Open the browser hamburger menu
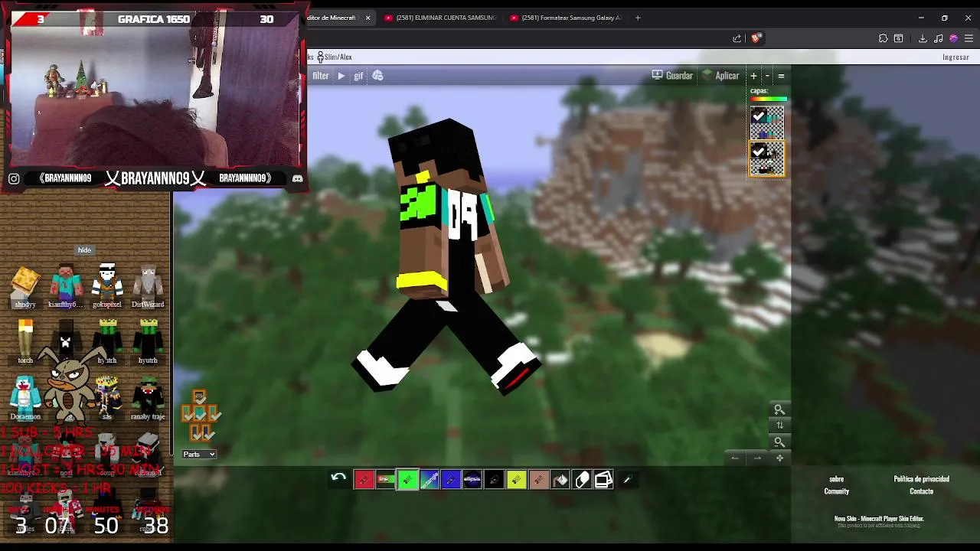This screenshot has height=551, width=980. pos(969,38)
